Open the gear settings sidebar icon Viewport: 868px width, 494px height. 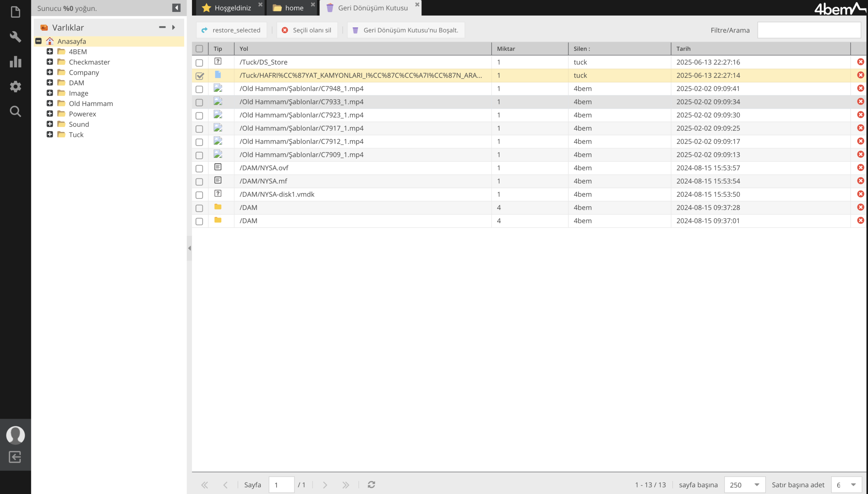16,86
